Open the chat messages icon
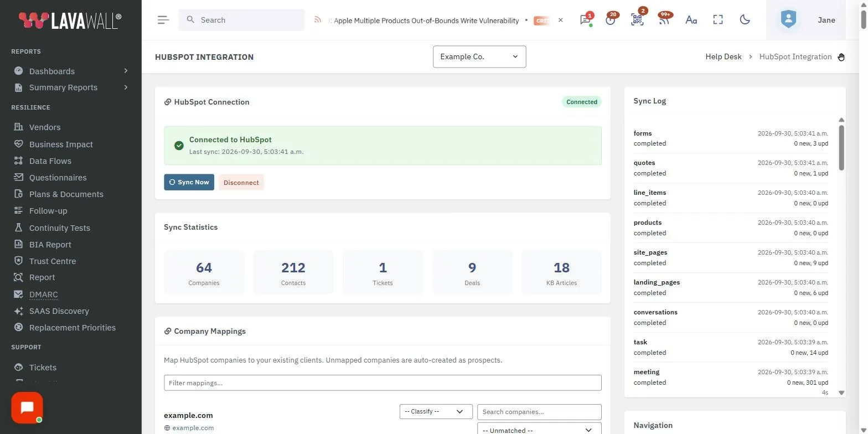 (585, 20)
